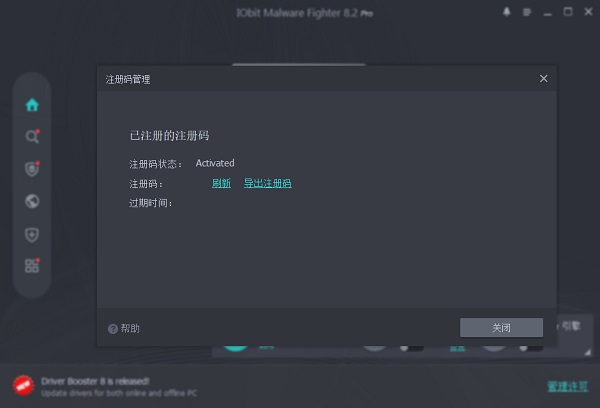Click the 关闭 button
The width and height of the screenshot is (600, 408).
(501, 328)
